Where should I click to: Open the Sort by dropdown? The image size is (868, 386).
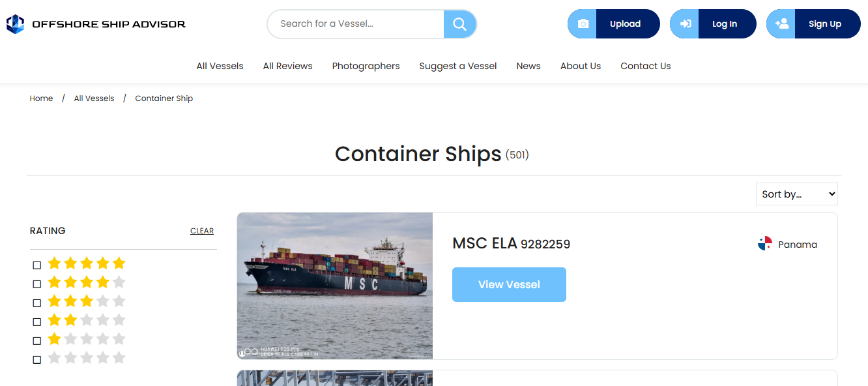tap(797, 194)
